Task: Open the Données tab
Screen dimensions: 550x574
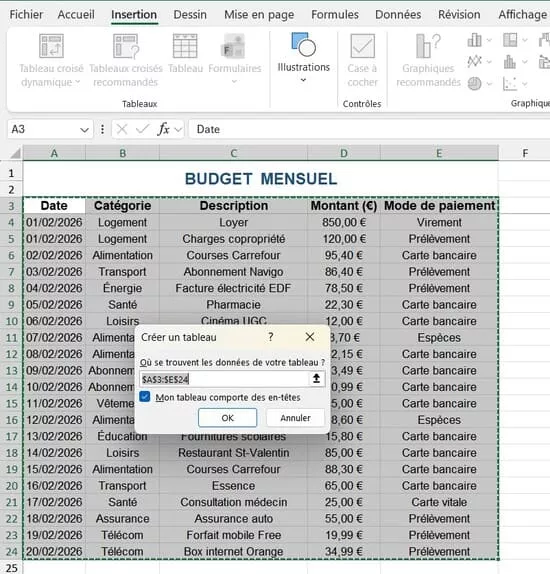Action: pos(398,15)
